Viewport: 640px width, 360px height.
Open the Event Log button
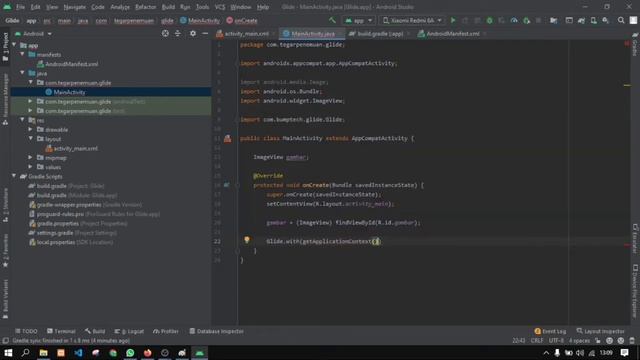(x=550, y=331)
